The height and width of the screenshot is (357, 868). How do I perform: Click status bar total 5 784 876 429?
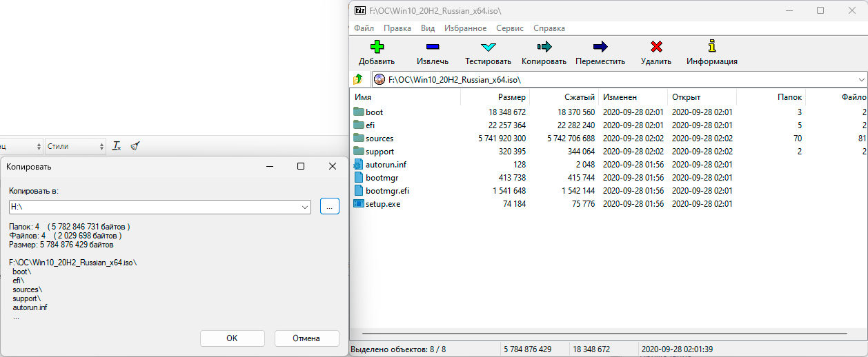pos(528,349)
